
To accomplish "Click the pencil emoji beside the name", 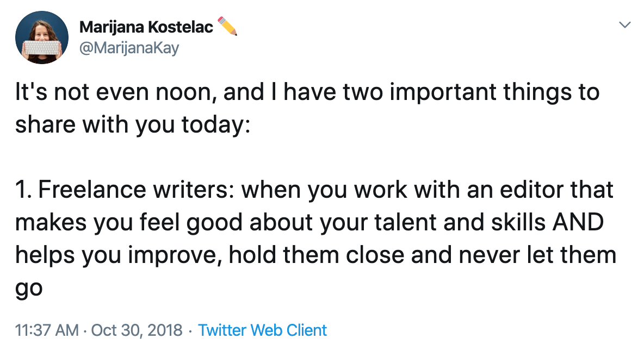I will [228, 26].
